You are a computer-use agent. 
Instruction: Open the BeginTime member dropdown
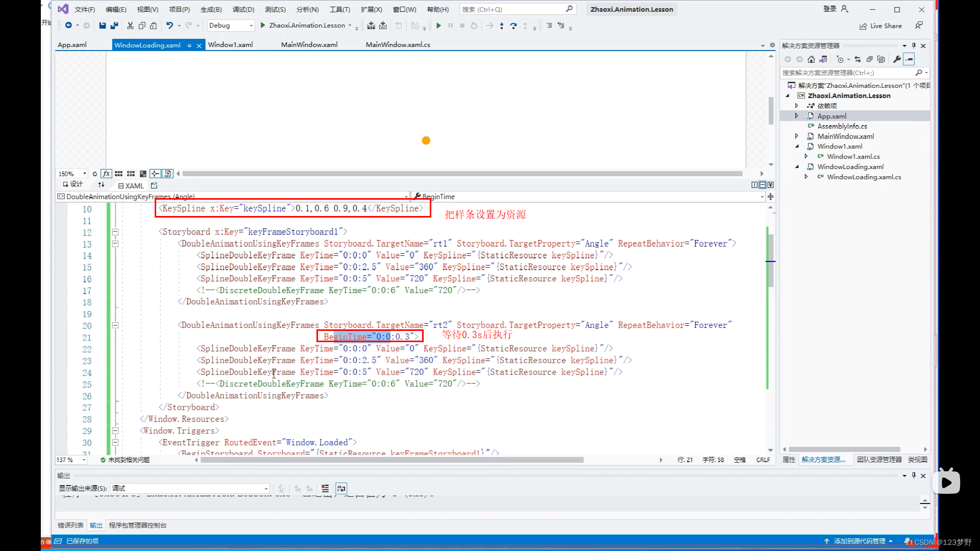point(588,197)
